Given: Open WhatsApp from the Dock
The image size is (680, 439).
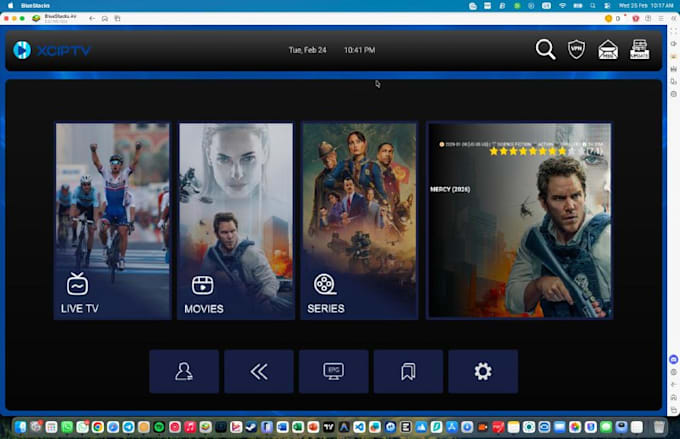Looking at the screenshot, I should click(67, 427).
